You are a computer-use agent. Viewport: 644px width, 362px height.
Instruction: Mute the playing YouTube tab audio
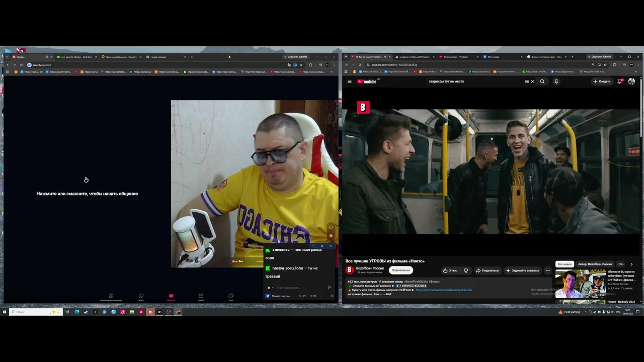point(385,57)
